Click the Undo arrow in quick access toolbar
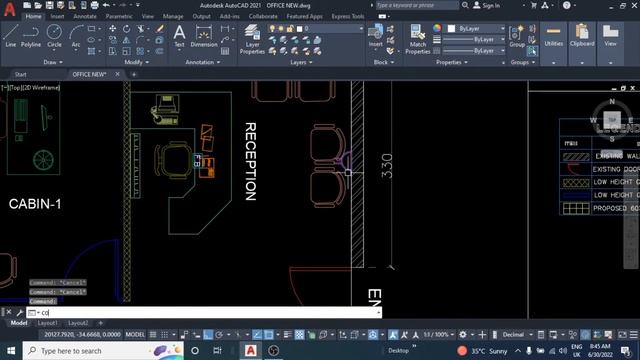The width and height of the screenshot is (640, 360). click(106, 5)
